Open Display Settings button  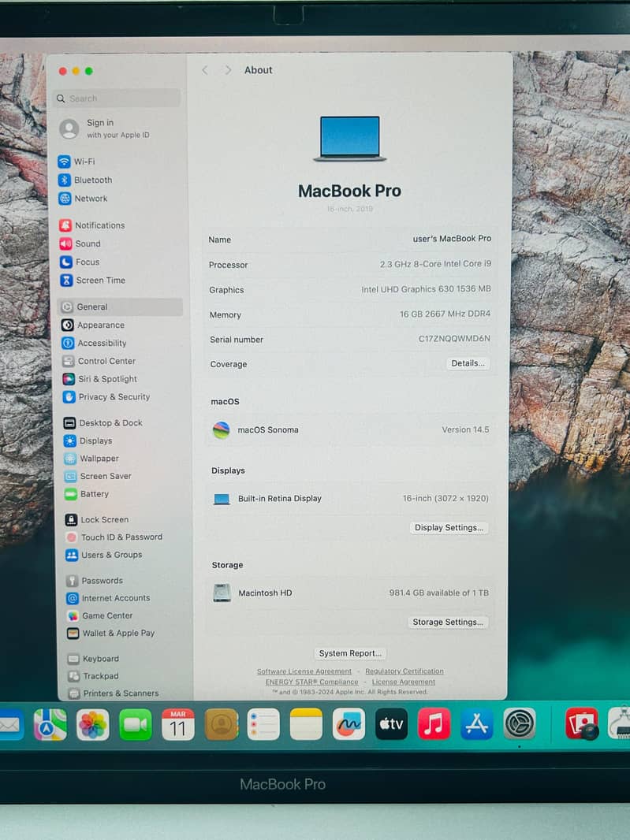449,528
